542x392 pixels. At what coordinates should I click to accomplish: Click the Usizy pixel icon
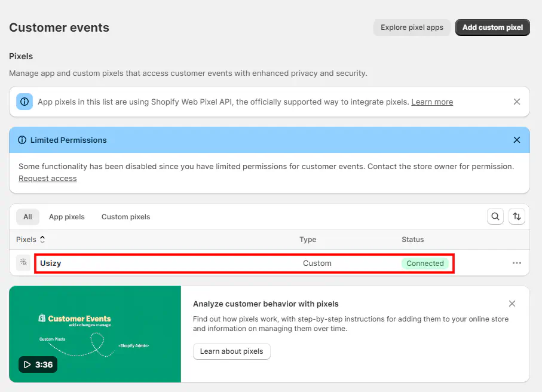[23, 263]
